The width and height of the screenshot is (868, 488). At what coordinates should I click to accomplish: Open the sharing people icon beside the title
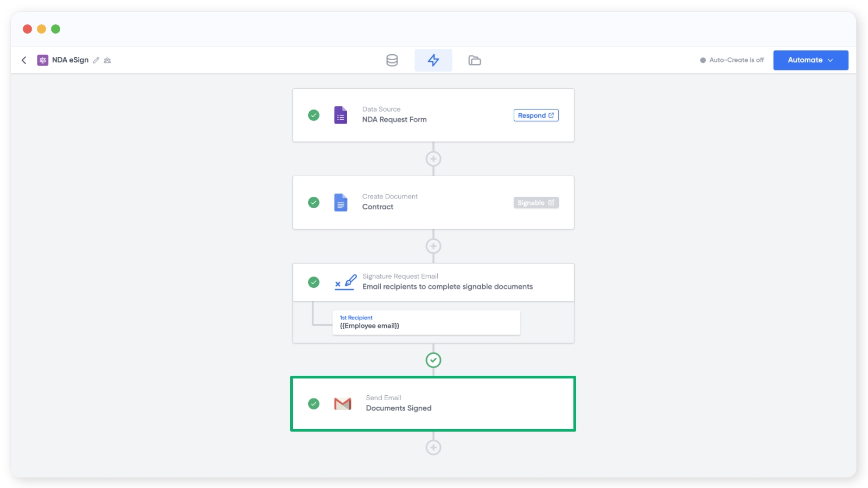pyautogui.click(x=107, y=60)
